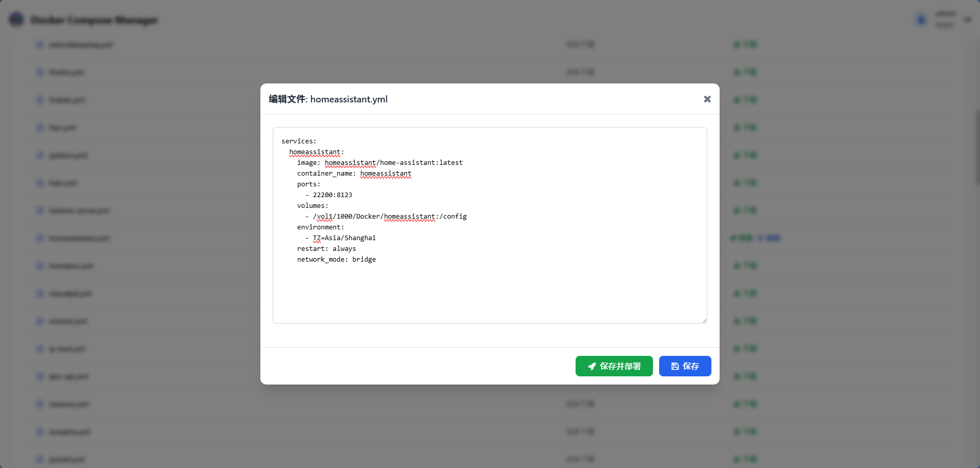The height and width of the screenshot is (468, 980).
Task: Click the 22200:8123 port mapping text
Action: point(332,195)
